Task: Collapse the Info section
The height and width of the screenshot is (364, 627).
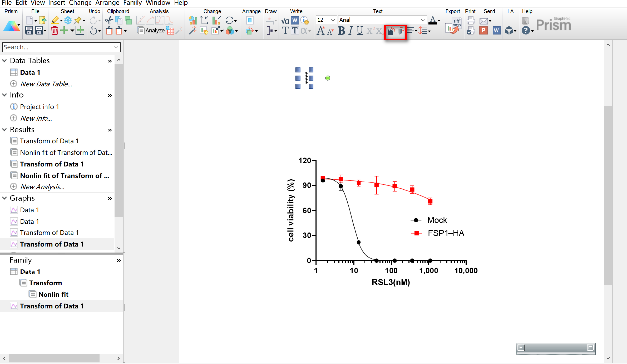Action: click(4, 95)
